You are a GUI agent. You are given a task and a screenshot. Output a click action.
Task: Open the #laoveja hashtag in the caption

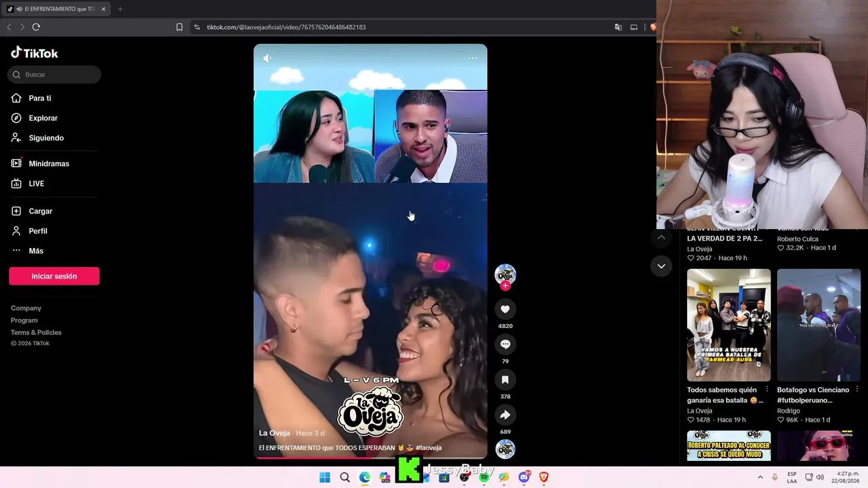(429, 448)
